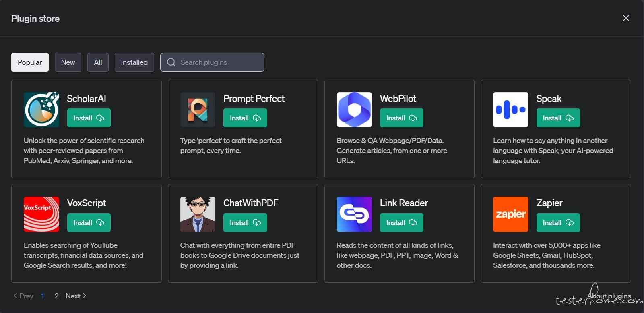Click the ChatWithPDF avatar icon
Viewport: 644px width, 313px height.
(198, 214)
